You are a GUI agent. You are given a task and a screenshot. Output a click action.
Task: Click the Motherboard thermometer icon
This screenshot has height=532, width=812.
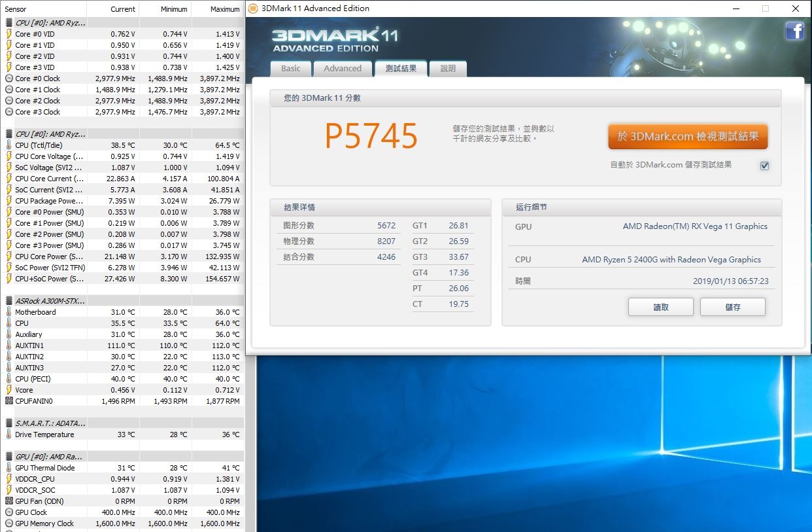point(8,312)
